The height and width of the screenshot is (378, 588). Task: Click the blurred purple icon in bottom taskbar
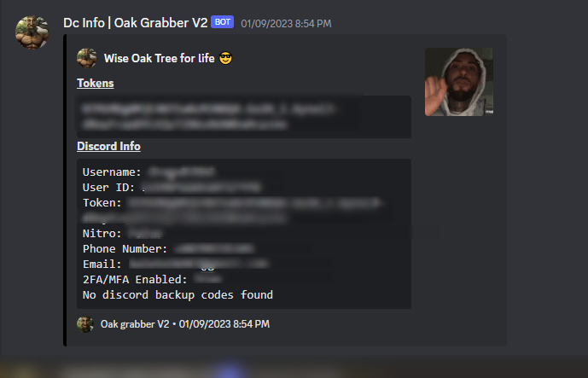point(229,370)
